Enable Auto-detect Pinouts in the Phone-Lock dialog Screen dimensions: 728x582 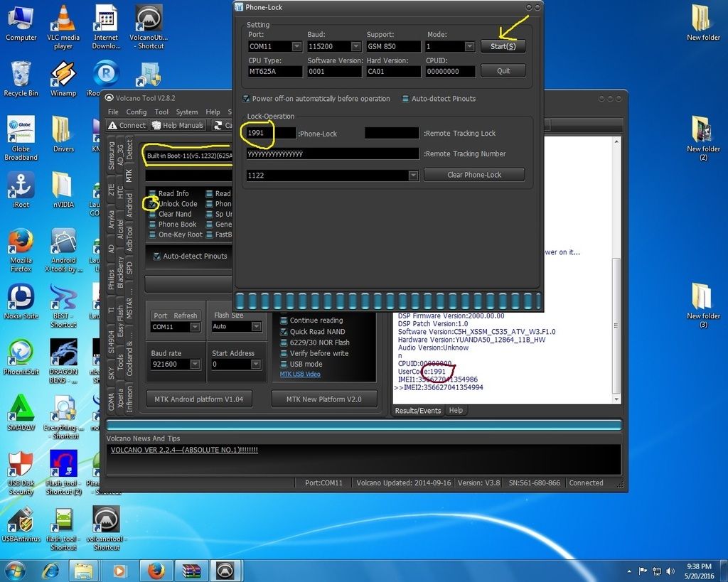406,99
